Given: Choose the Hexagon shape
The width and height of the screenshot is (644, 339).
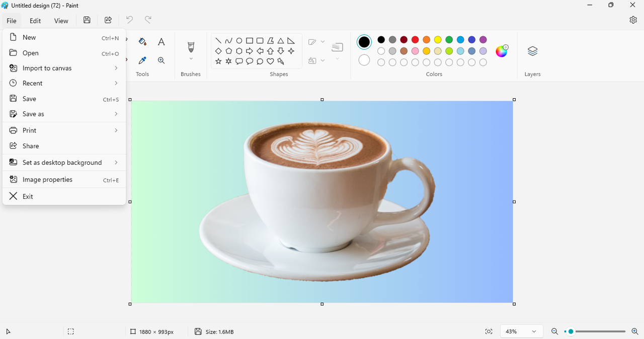Looking at the screenshot, I should (239, 51).
